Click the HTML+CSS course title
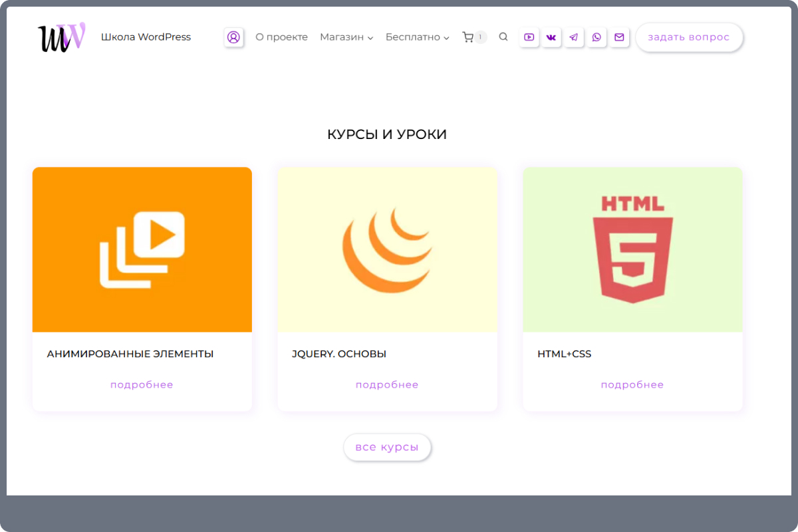Image resolution: width=798 pixels, height=532 pixels. coord(564,354)
